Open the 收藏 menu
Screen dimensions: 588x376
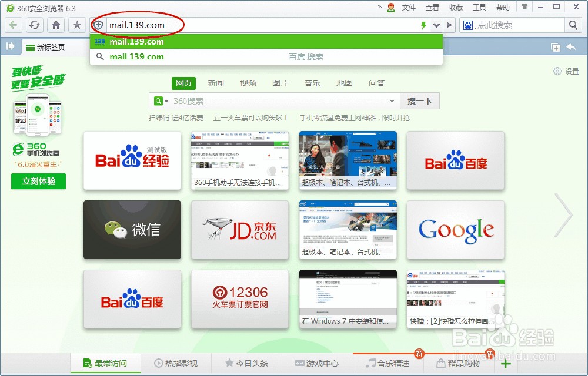[456, 8]
